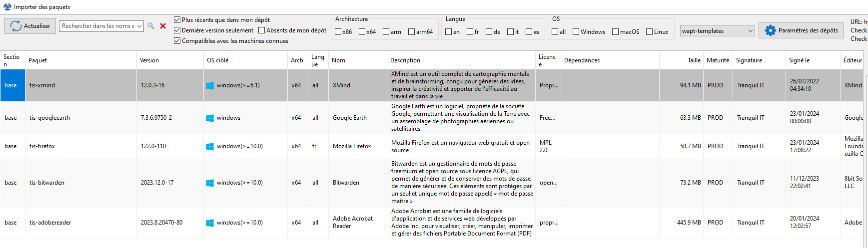Image resolution: width=868 pixels, height=248 pixels.
Task: Select the tis-firefox package name
Action: tap(42, 147)
